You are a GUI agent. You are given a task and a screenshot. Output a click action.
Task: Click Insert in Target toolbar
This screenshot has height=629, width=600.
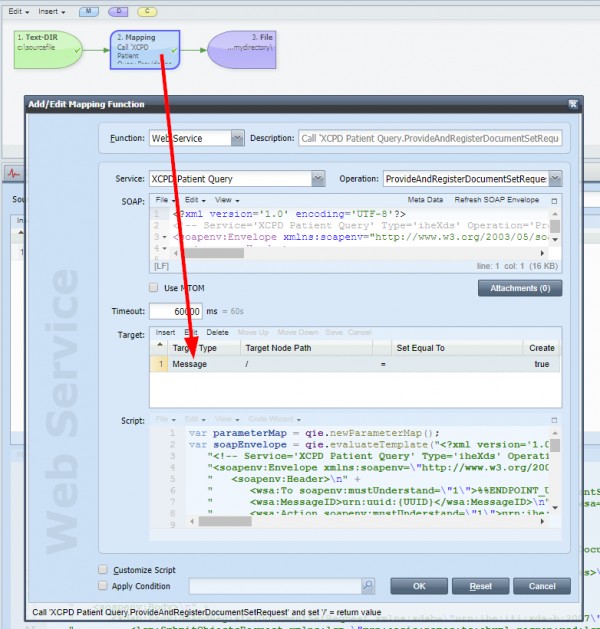[165, 333]
